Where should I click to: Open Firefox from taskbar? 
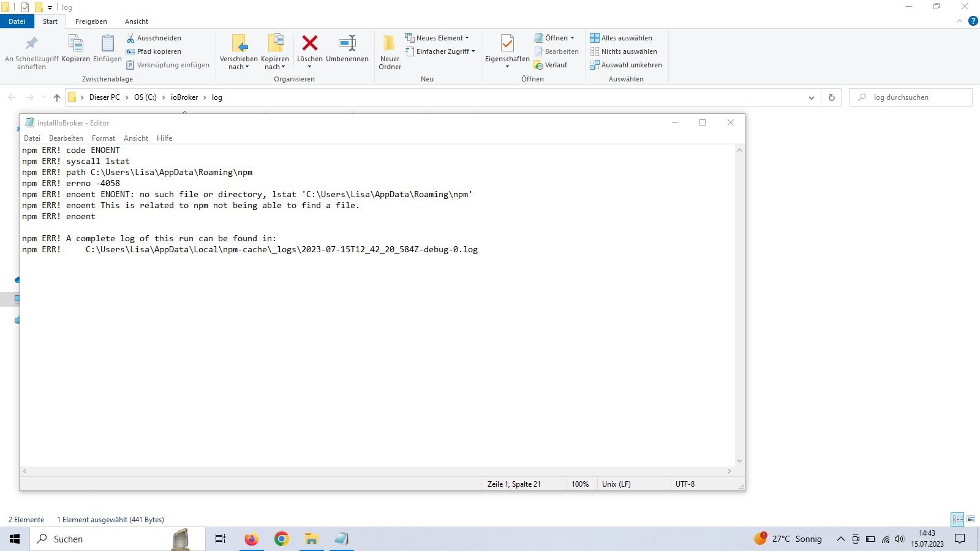click(251, 539)
